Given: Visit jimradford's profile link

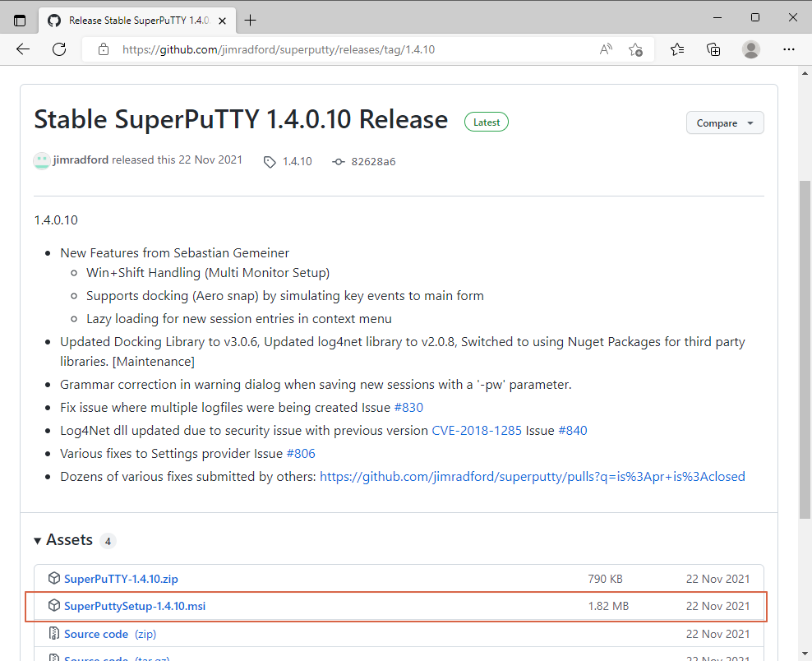Looking at the screenshot, I should tap(81, 159).
